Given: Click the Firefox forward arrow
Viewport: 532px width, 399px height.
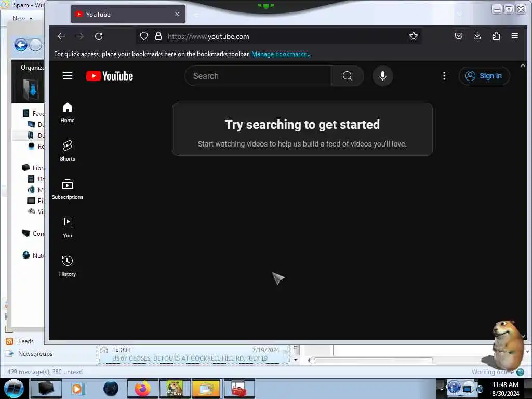Looking at the screenshot, I should [x=79, y=36].
